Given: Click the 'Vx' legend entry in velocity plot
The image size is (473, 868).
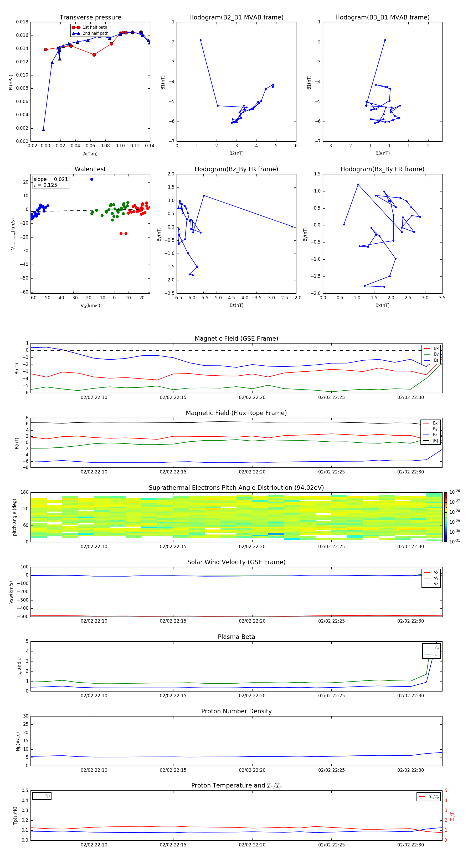Looking at the screenshot, I should (431, 572).
